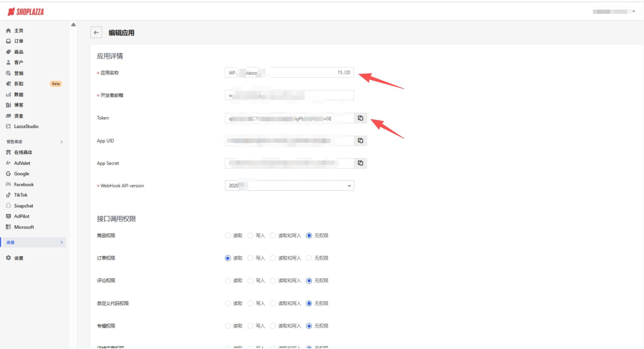This screenshot has width=644, height=349.
Task: Select 无权限 for 专辑权限
Action: coord(309,326)
